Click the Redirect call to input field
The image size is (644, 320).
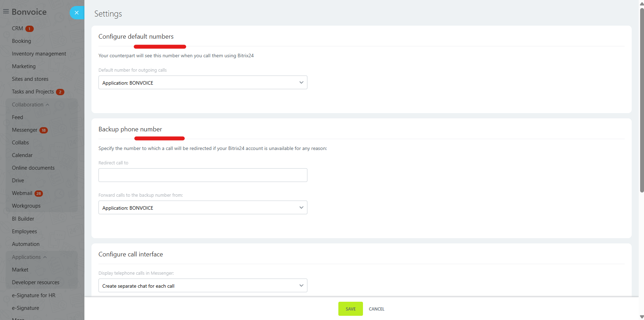(x=203, y=175)
